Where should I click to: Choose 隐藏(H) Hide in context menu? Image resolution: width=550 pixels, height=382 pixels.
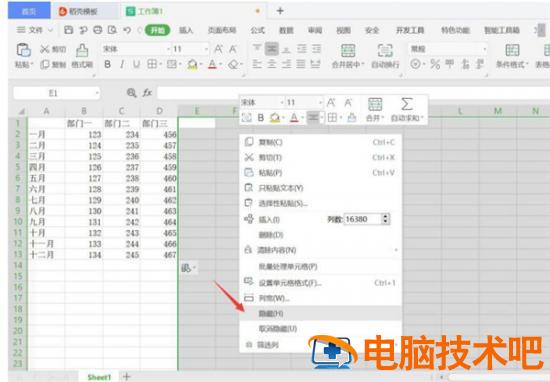(x=321, y=313)
